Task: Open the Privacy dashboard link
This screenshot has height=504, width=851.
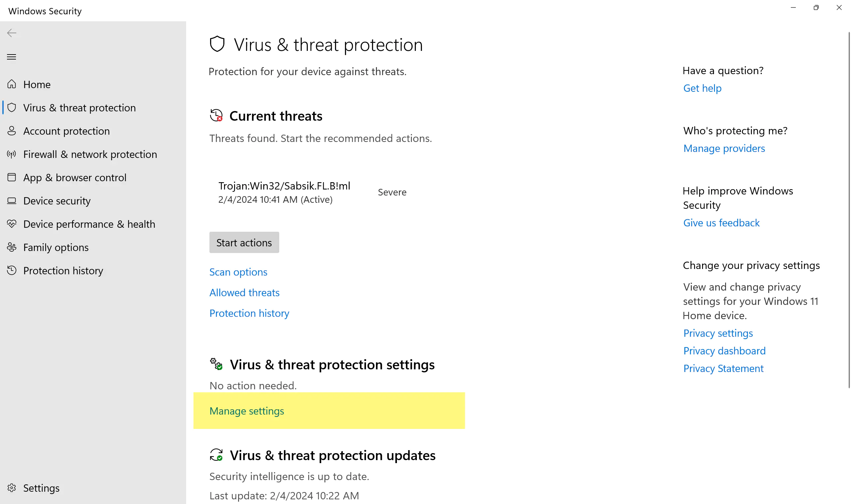Action: [724, 351]
